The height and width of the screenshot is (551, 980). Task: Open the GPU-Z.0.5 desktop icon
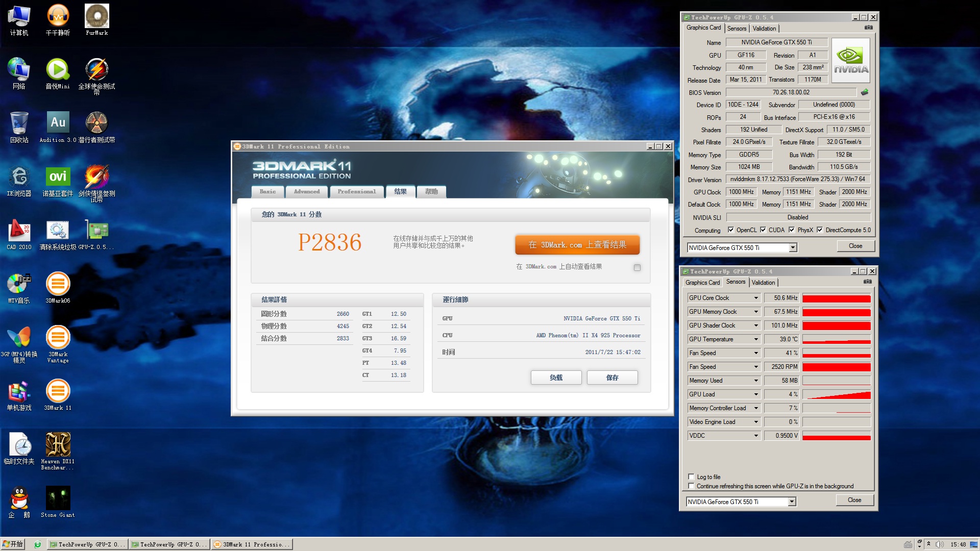96,234
